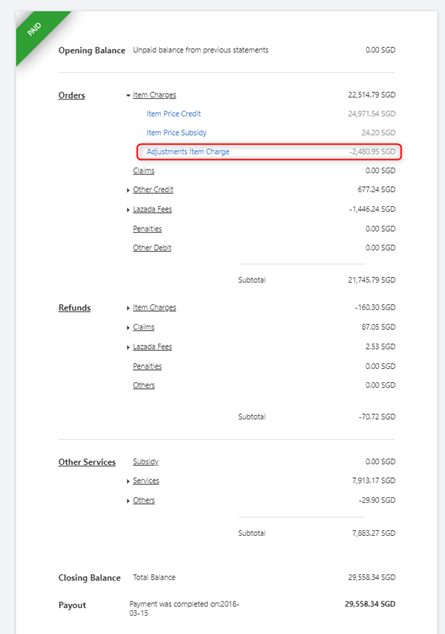This screenshot has width=445, height=634.
Task: Open the Adjustments Item Charge link
Action: [x=188, y=152]
